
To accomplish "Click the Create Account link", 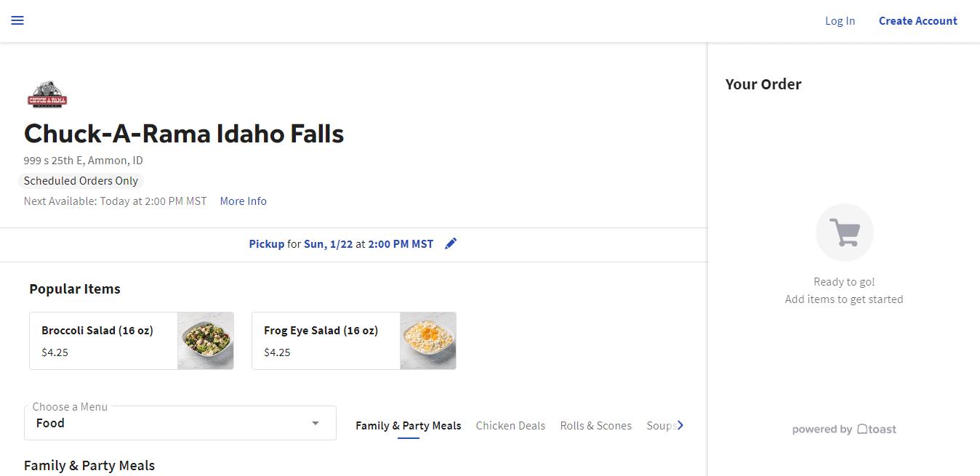I will (x=917, y=21).
